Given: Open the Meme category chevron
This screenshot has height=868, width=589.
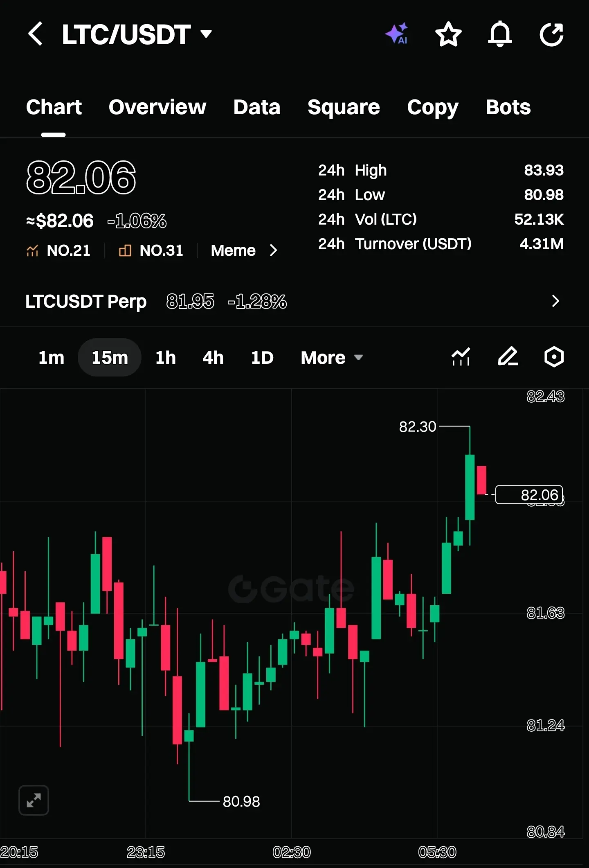Looking at the screenshot, I should 273,250.
